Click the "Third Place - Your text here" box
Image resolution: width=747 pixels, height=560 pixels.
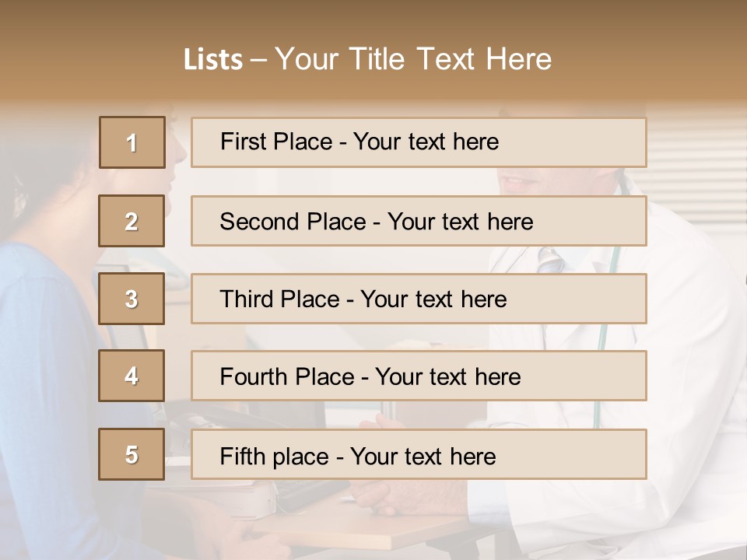pyautogui.click(x=419, y=299)
